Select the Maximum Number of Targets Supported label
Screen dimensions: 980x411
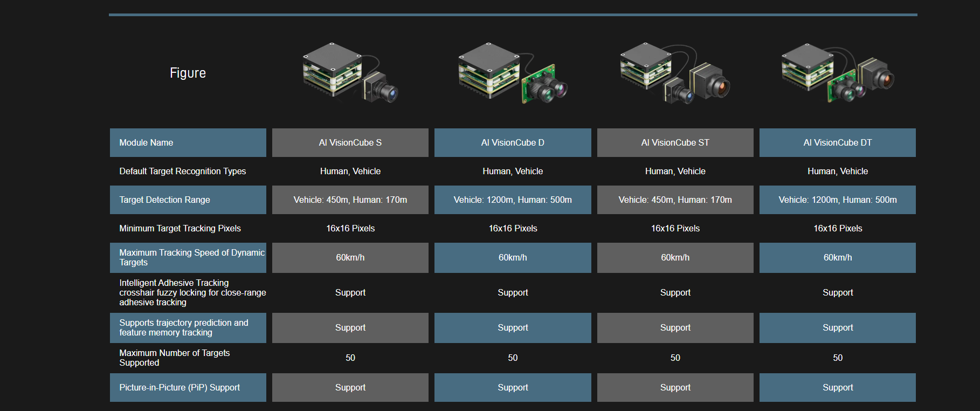[x=174, y=358]
